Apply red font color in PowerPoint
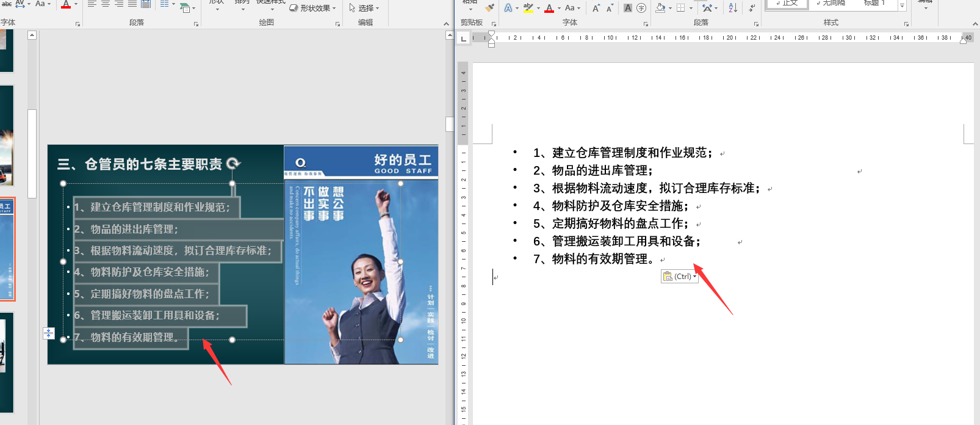The width and height of the screenshot is (980, 425). 66,4
